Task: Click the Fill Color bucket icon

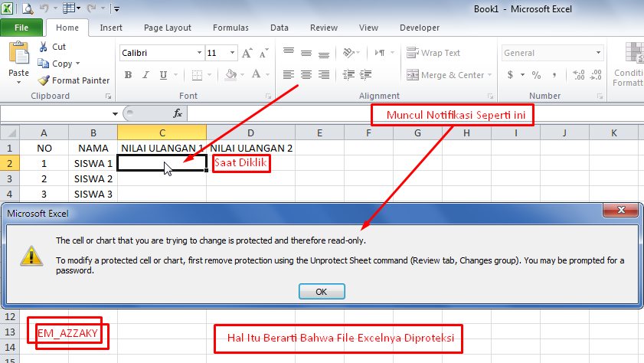Action: coord(230,74)
